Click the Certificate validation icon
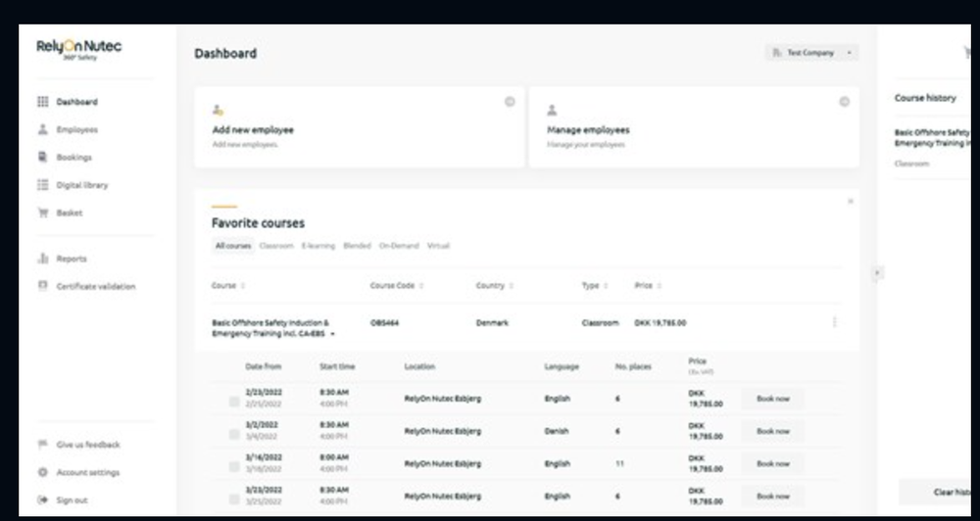The height and width of the screenshot is (521, 980). (42, 286)
